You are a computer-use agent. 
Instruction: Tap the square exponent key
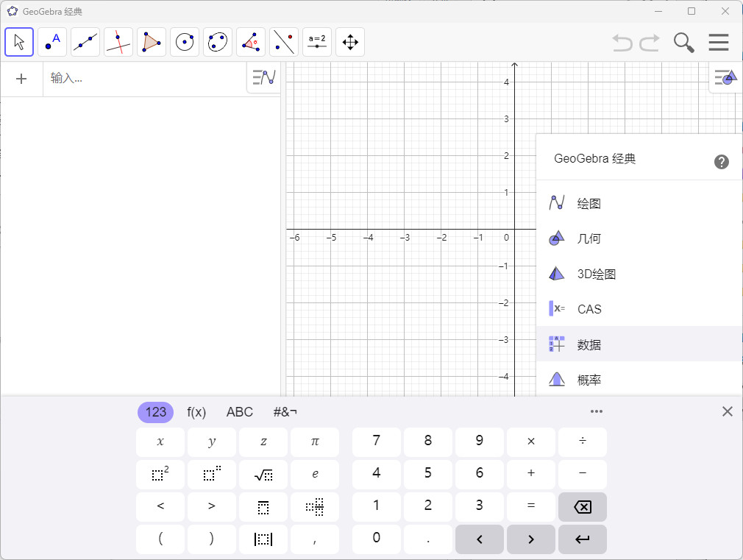[x=160, y=474]
